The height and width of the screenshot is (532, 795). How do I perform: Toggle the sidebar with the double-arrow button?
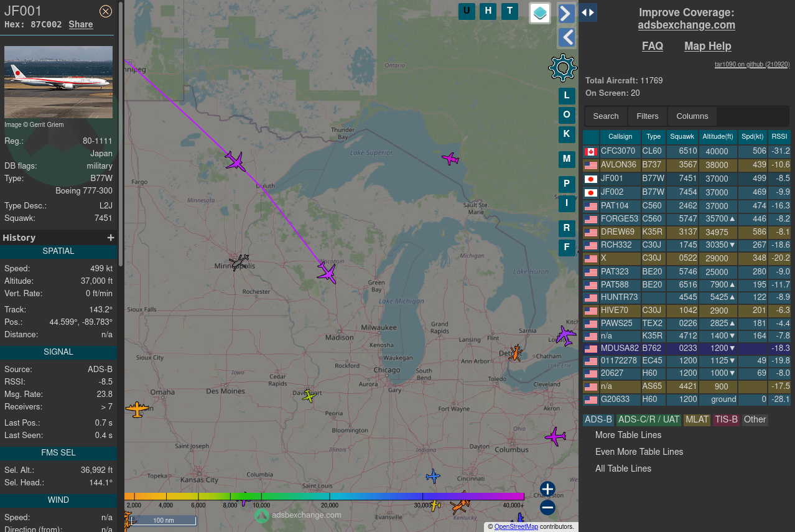(588, 12)
